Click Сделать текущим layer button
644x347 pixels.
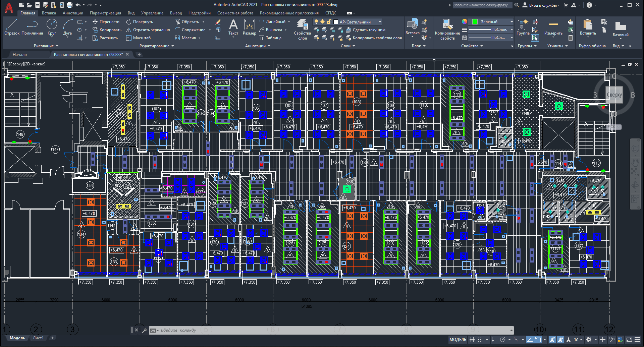(x=366, y=30)
